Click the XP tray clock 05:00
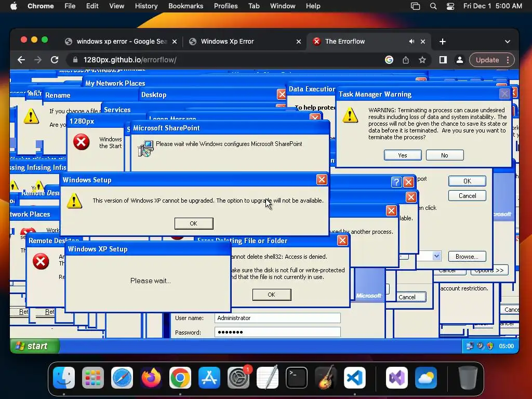Image resolution: width=532 pixels, height=399 pixels. (x=506, y=346)
